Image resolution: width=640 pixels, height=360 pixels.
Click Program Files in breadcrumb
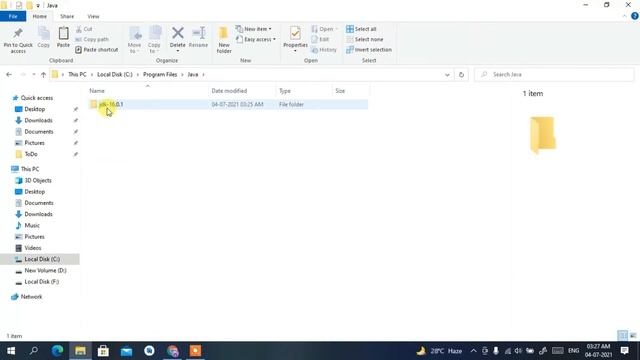click(x=160, y=75)
